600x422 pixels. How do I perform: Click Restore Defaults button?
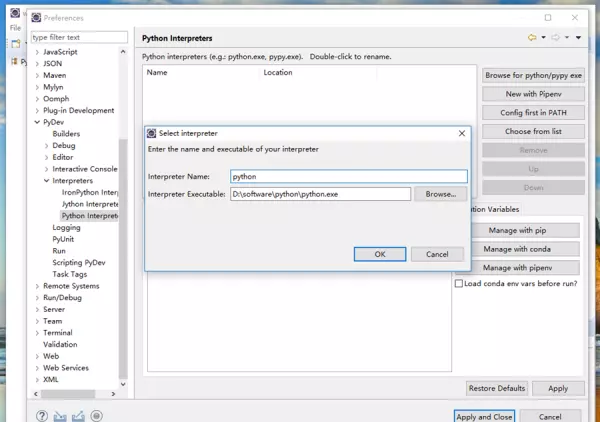point(497,388)
